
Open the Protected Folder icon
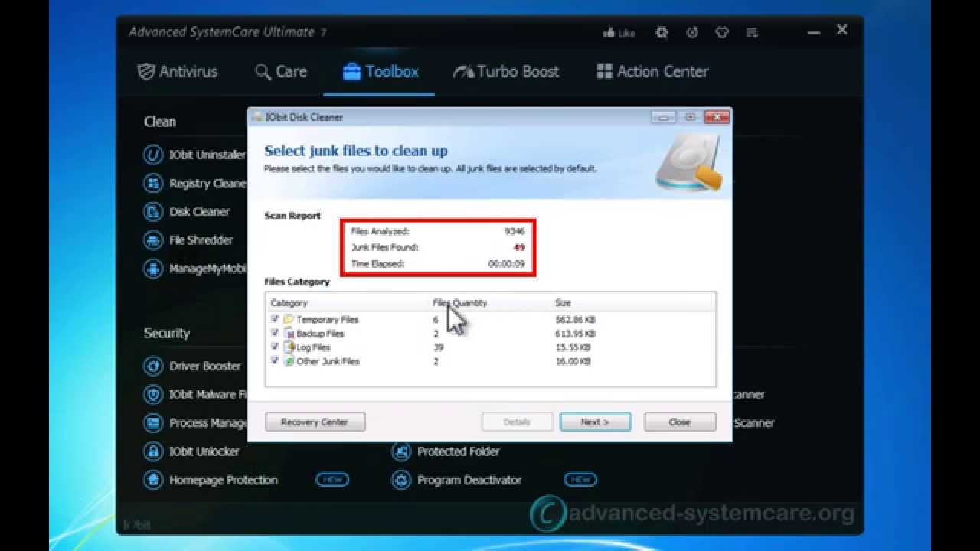(x=401, y=452)
